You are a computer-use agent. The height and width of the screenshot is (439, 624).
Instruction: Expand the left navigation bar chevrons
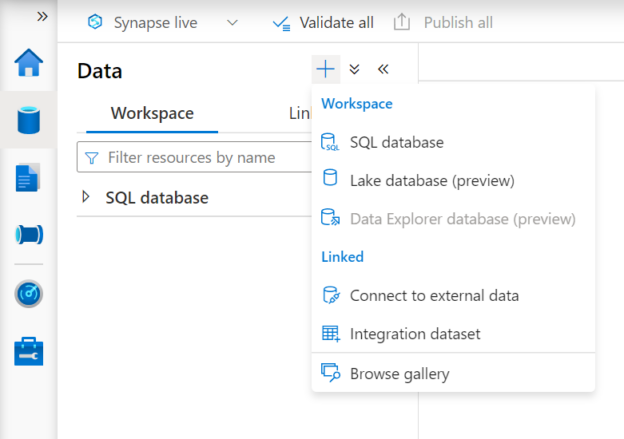[42, 17]
